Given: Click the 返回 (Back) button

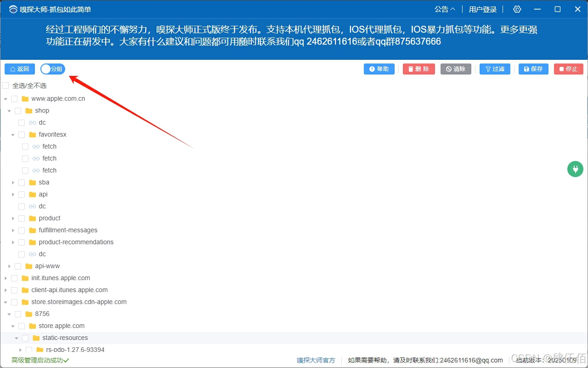Looking at the screenshot, I should click(x=19, y=69).
